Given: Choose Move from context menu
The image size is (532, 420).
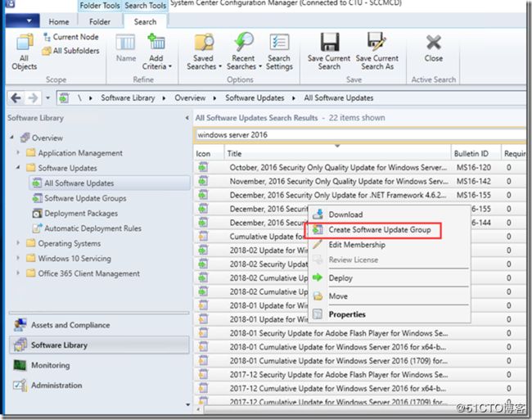Looking at the screenshot, I should tap(389, 296).
